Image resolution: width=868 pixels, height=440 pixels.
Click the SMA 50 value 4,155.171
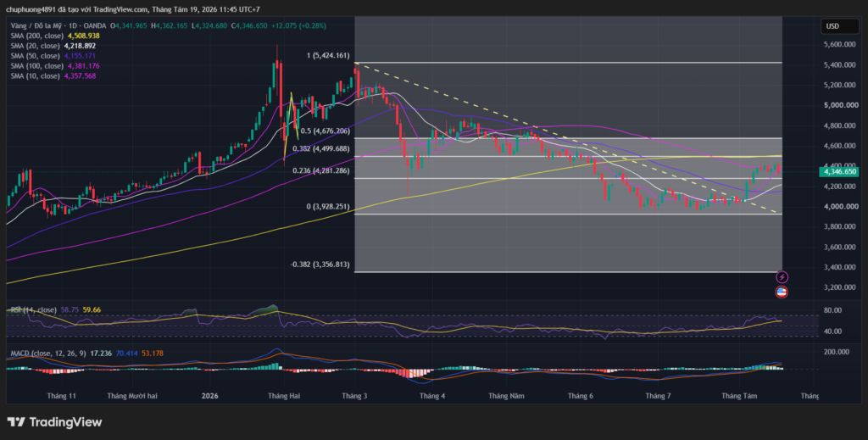coord(80,56)
